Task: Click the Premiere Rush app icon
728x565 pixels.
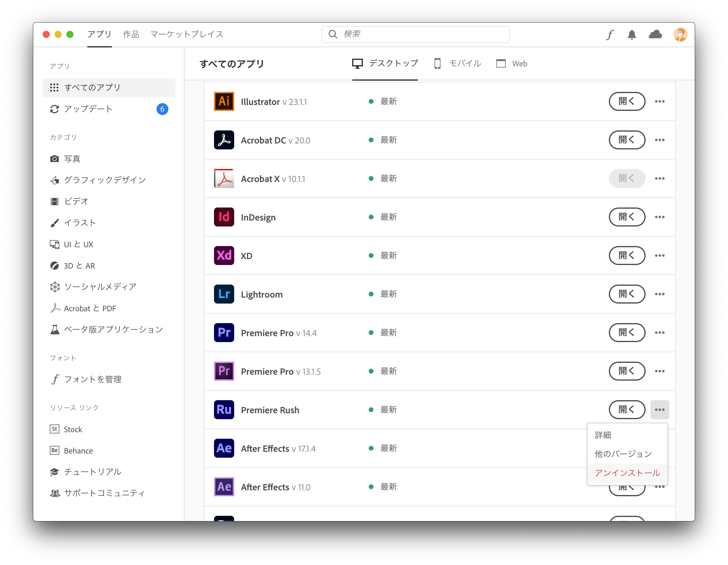Action: coord(224,410)
